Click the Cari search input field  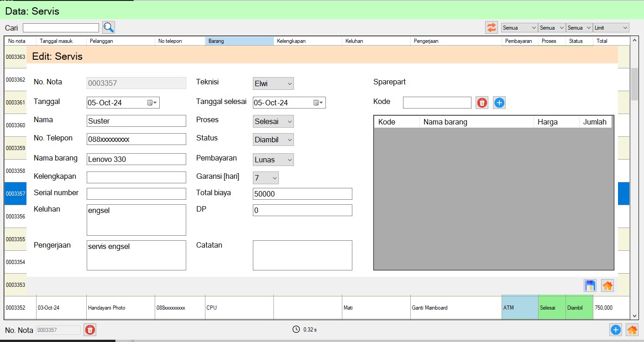pos(61,28)
